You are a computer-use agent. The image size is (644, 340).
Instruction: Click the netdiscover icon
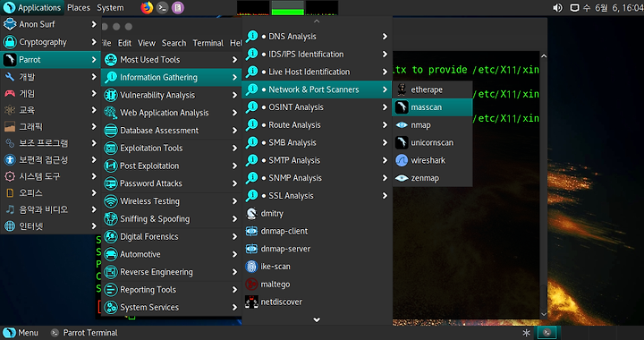pyautogui.click(x=251, y=302)
